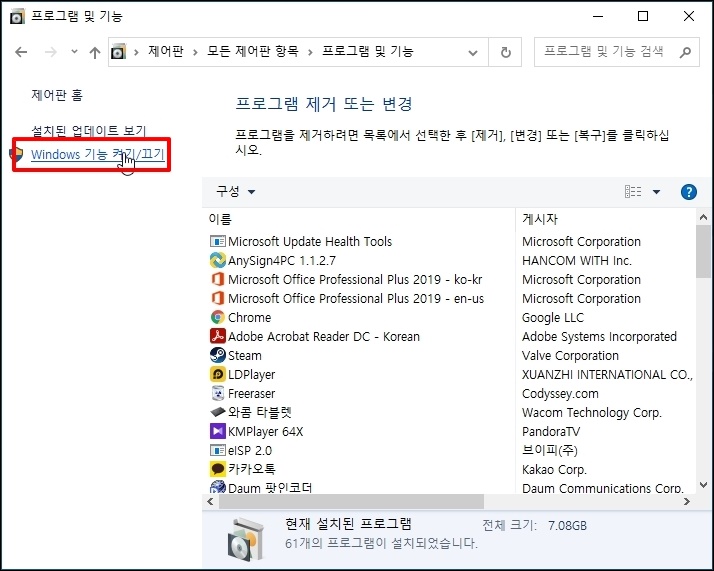Click the Office 2019 en-us icon
The width and height of the screenshot is (714, 571).
coord(218,298)
